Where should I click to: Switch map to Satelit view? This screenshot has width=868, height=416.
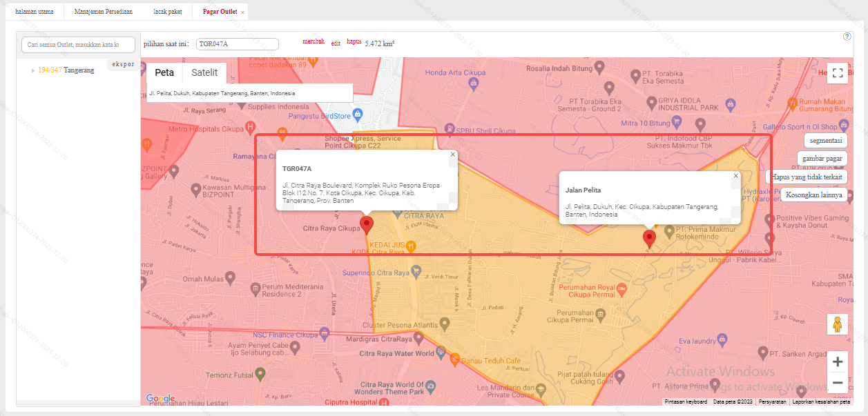point(204,72)
